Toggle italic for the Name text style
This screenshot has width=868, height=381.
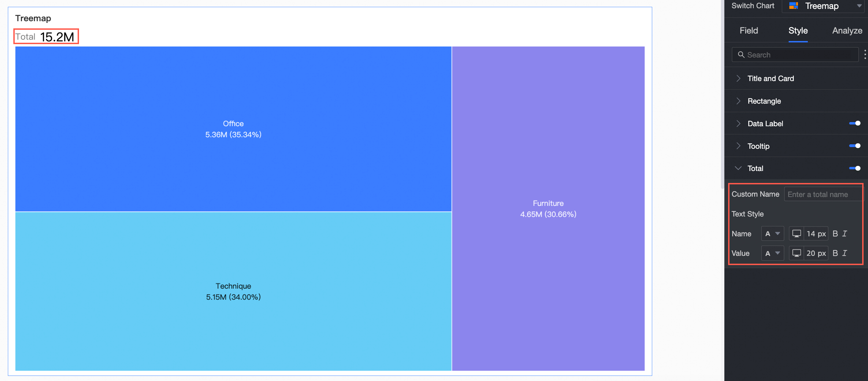click(x=844, y=234)
